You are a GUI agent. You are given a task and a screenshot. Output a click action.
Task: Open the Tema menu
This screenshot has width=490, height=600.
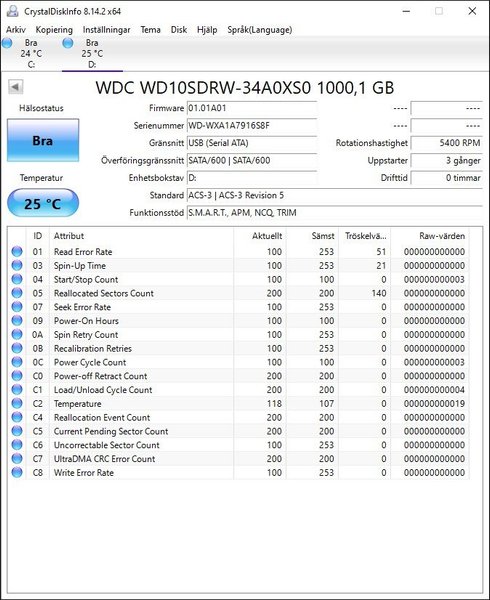pyautogui.click(x=150, y=30)
